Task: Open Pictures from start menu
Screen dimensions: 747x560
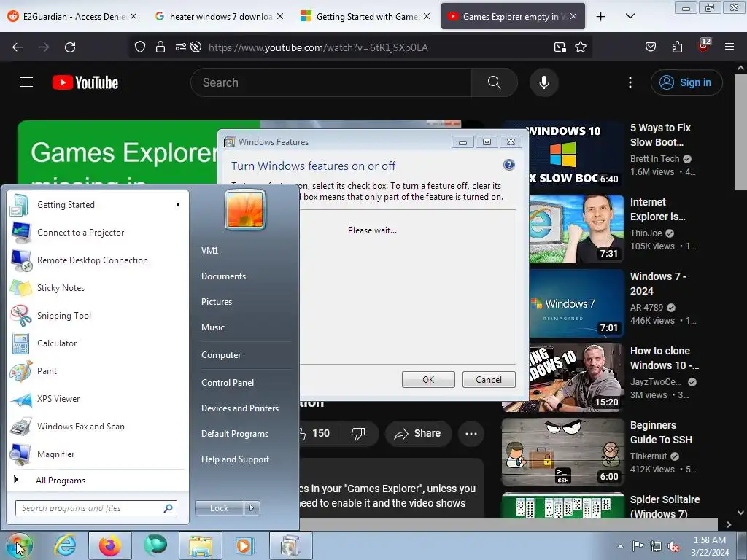Action: point(216,302)
